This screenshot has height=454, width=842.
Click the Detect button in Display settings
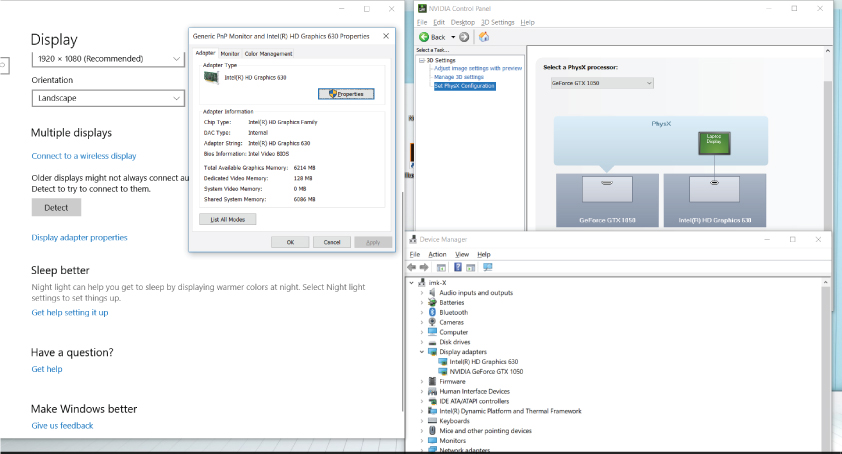56,207
